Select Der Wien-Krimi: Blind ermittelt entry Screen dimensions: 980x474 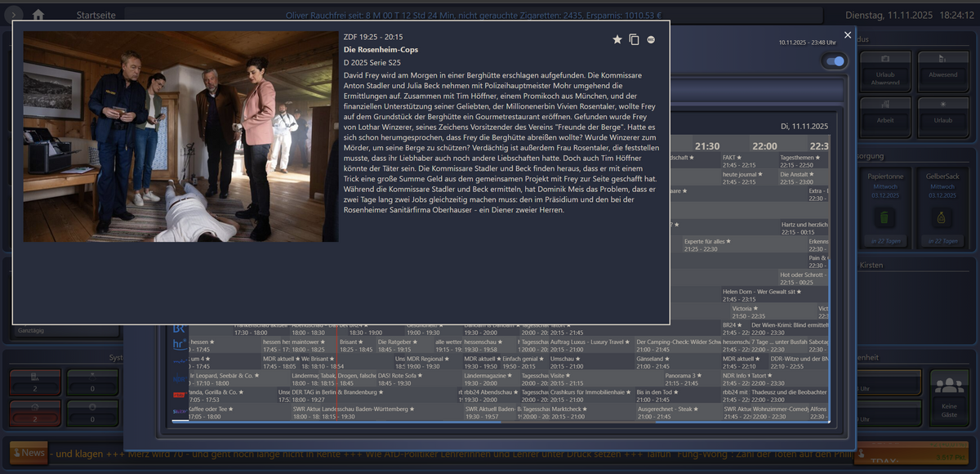pos(790,329)
